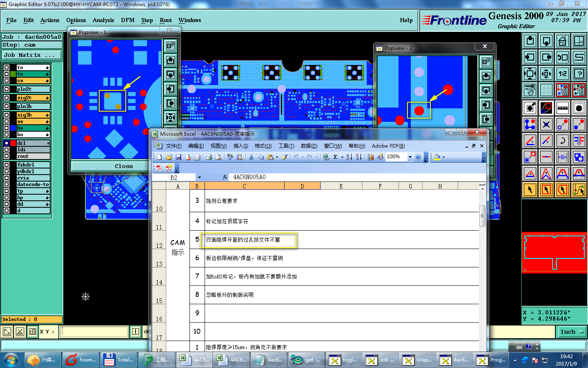Expand the AutoSum dropdown arrow in Excel
This screenshot has height=368, width=588.
pos(342,157)
